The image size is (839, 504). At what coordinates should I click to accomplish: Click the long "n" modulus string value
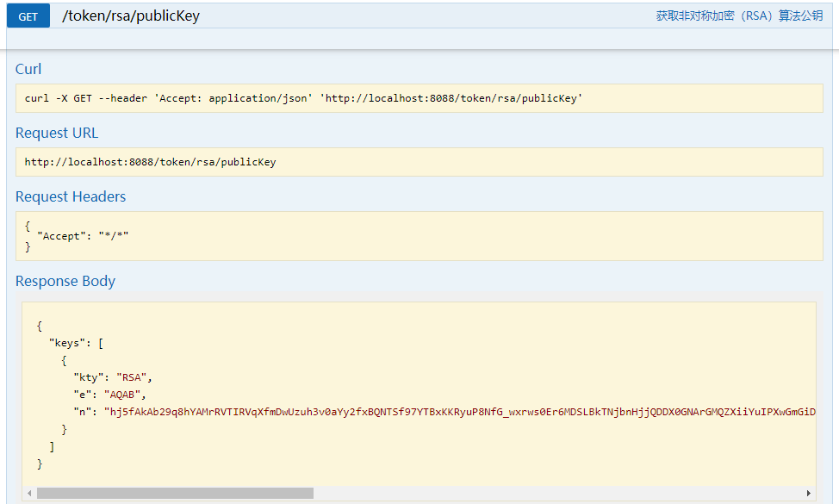tap(460, 412)
